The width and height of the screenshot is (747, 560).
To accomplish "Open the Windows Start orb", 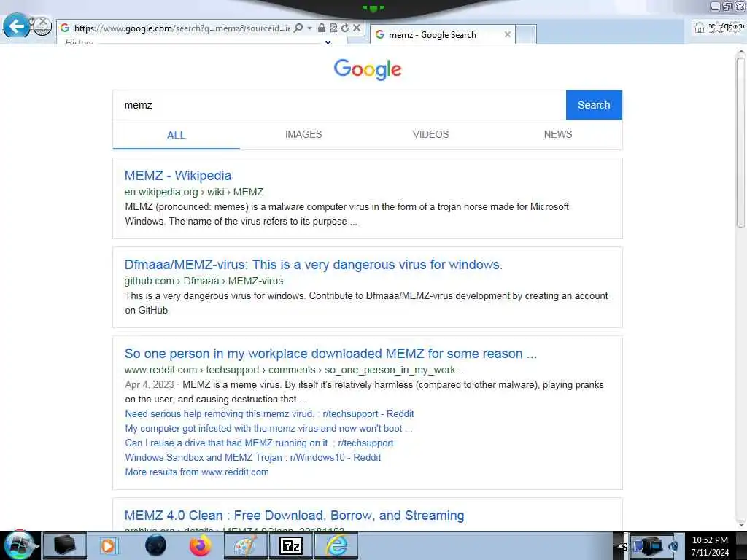I will (19, 545).
